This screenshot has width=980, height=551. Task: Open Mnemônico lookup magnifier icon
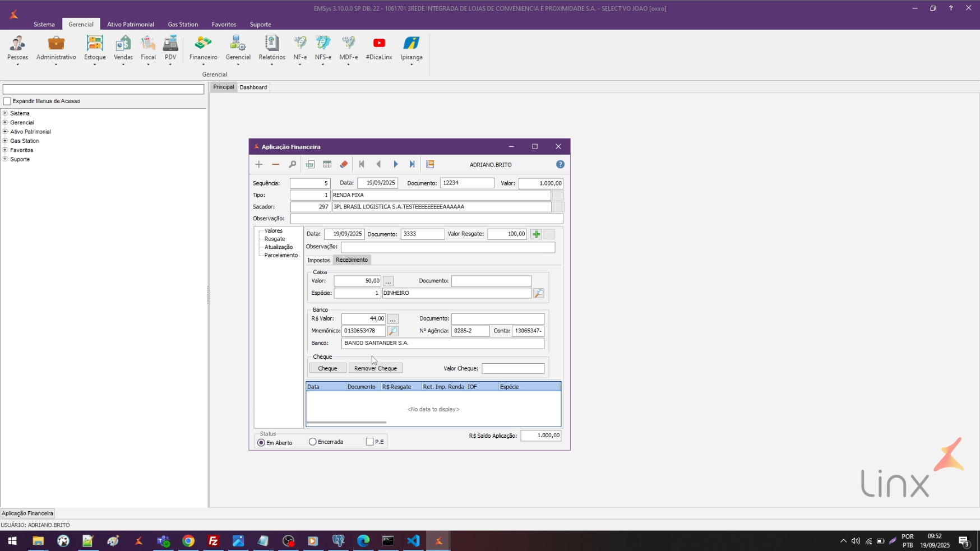[393, 331]
